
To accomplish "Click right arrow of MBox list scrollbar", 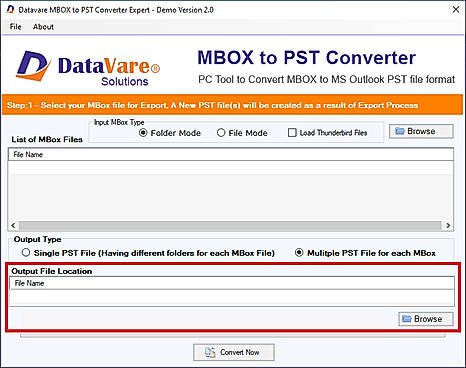I will tap(448, 226).
